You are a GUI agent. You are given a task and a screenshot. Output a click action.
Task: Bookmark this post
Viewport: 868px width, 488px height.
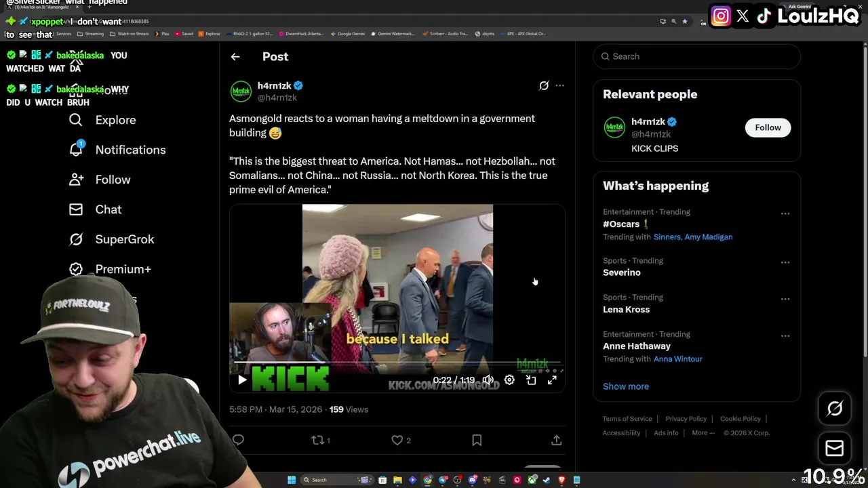click(477, 441)
